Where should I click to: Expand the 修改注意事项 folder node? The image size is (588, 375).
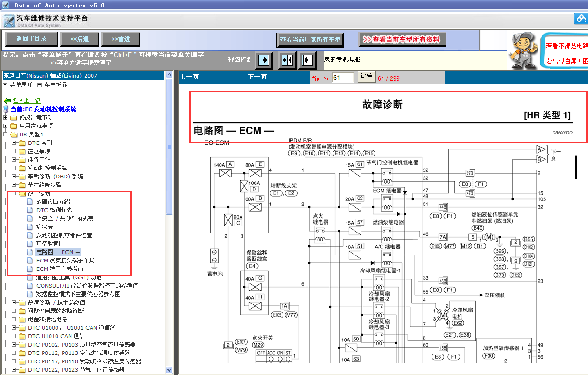coord(5,118)
